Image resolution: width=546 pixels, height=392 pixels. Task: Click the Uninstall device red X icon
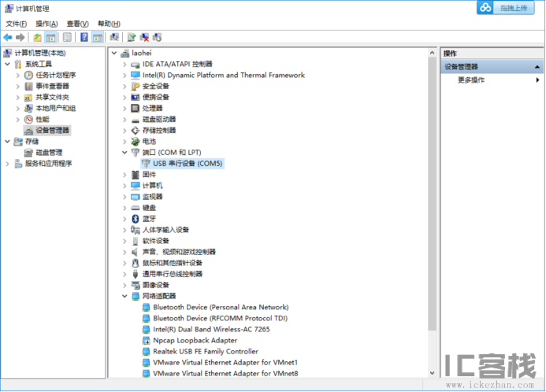(144, 37)
